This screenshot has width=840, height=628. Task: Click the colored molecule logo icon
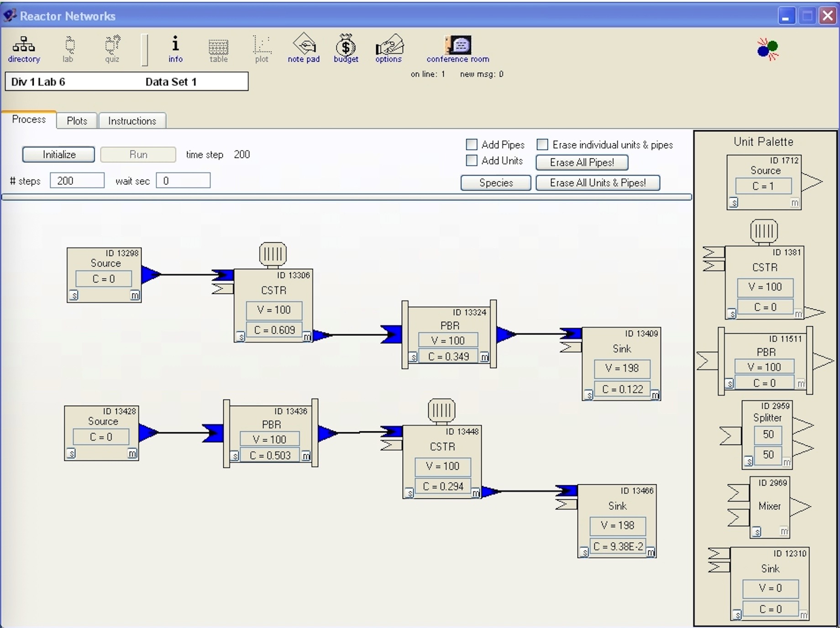pyautogui.click(x=767, y=49)
